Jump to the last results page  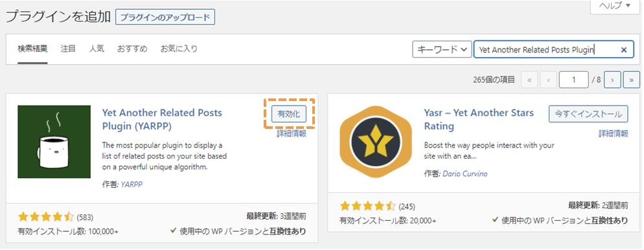[x=631, y=80]
